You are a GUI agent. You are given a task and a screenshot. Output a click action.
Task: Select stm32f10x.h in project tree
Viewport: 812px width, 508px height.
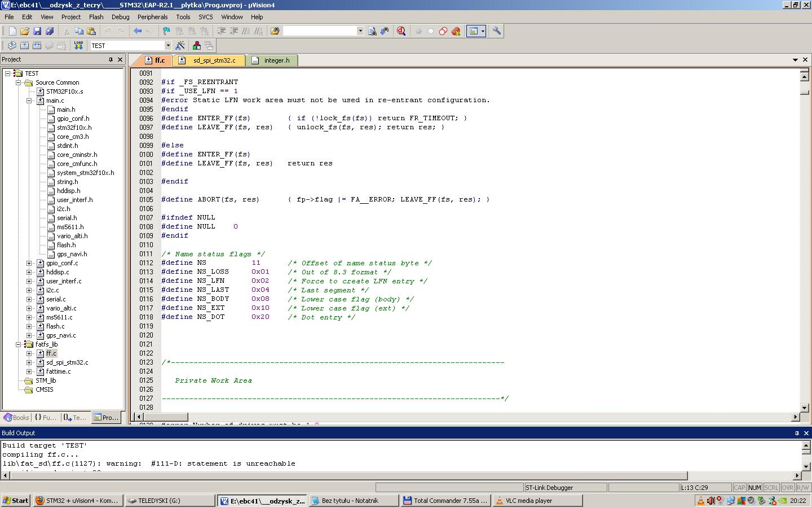click(74, 128)
